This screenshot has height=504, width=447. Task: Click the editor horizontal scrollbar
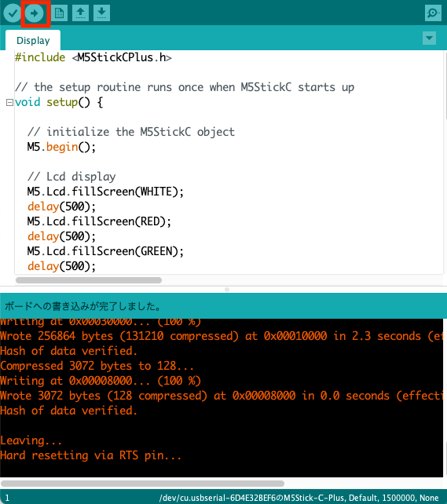89,280
